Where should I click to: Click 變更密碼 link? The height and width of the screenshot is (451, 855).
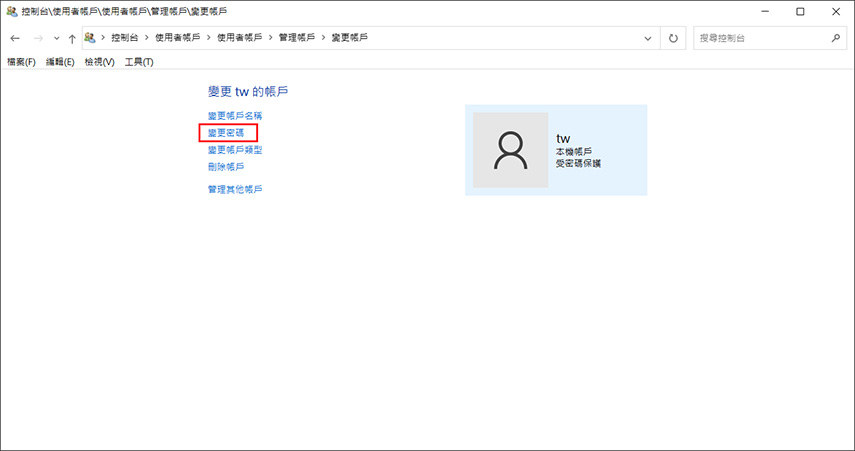coord(226,133)
